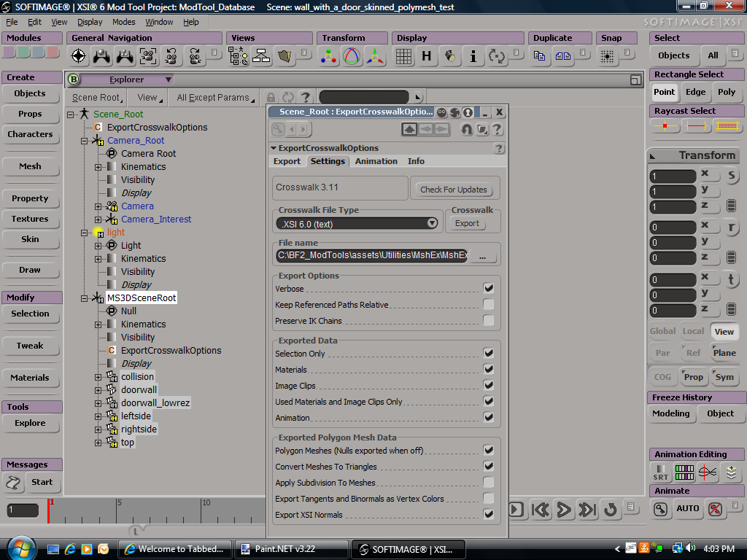Open the Scene Root scope dropdown

[x=98, y=98]
